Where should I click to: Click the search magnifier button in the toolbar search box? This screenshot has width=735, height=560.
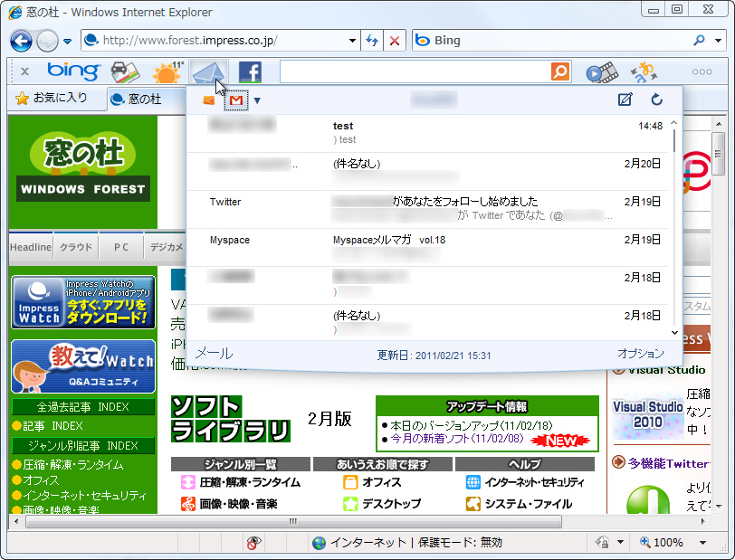(x=559, y=71)
